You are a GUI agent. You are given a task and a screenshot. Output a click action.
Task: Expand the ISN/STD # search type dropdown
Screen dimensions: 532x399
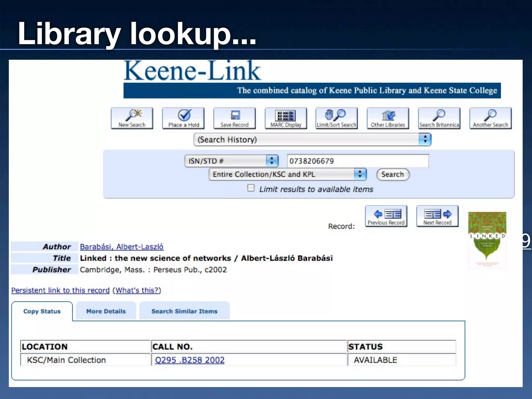tap(232, 161)
